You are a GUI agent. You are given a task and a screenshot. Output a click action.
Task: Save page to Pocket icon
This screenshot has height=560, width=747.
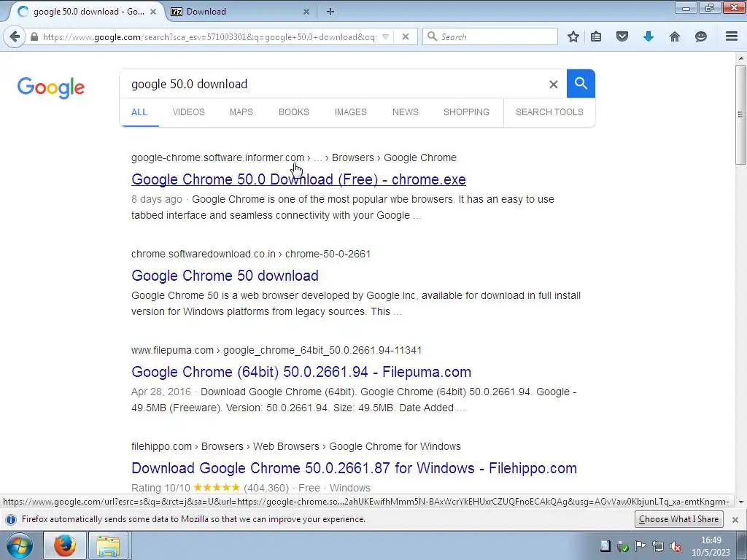(x=622, y=36)
